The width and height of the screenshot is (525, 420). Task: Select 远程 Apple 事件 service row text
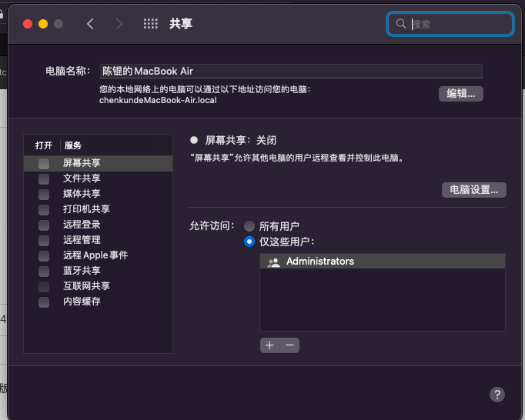click(x=95, y=255)
